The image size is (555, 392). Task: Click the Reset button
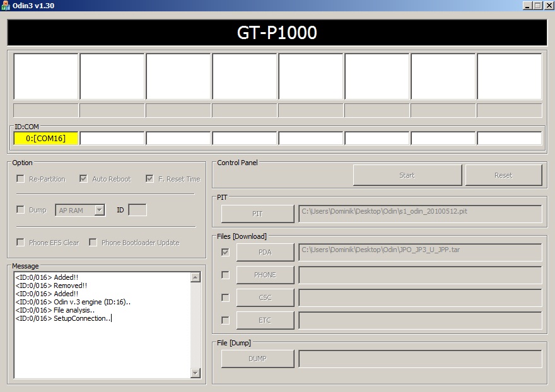503,175
